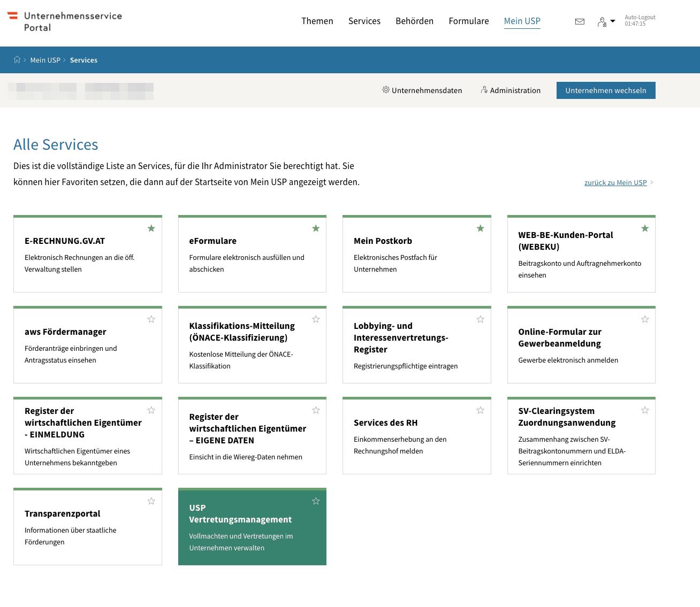Open SV-Clearingsystem Zuordnungsanwendung card title
Screen dimensions: 700x607
[567, 417]
